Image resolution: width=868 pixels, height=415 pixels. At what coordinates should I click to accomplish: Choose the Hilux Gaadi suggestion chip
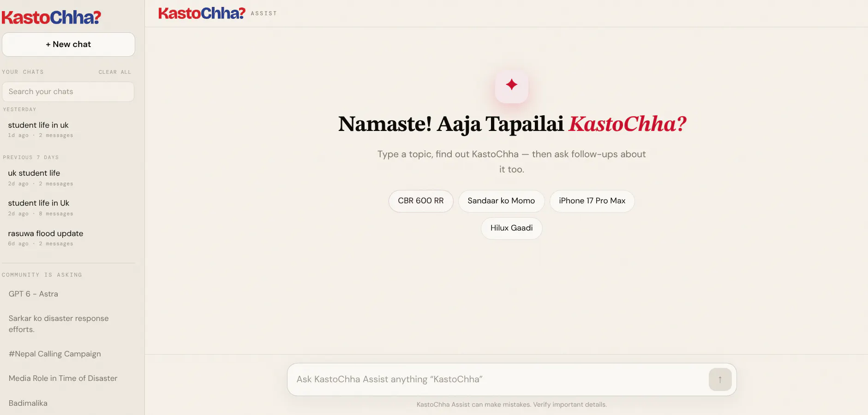click(x=511, y=228)
